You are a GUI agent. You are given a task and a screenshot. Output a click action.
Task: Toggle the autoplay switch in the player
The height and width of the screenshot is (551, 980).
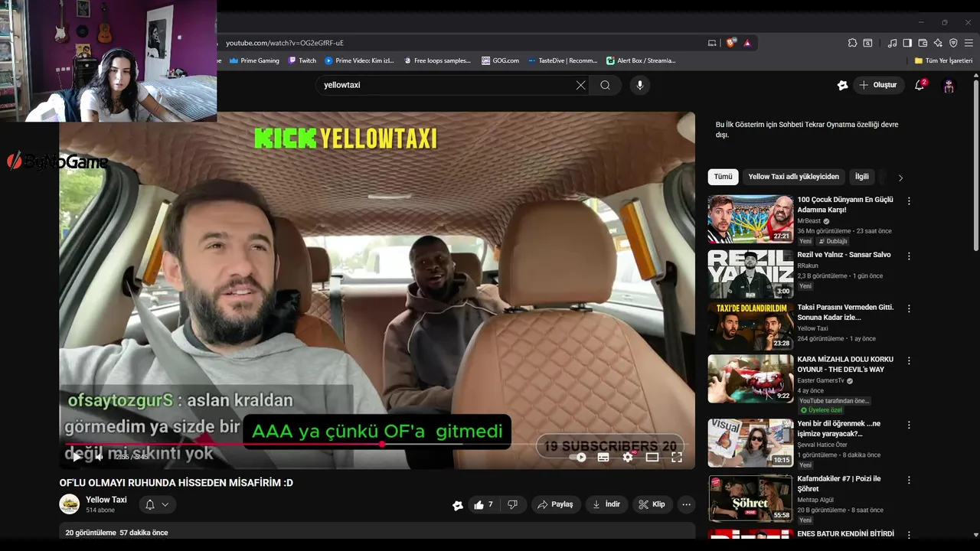click(579, 457)
